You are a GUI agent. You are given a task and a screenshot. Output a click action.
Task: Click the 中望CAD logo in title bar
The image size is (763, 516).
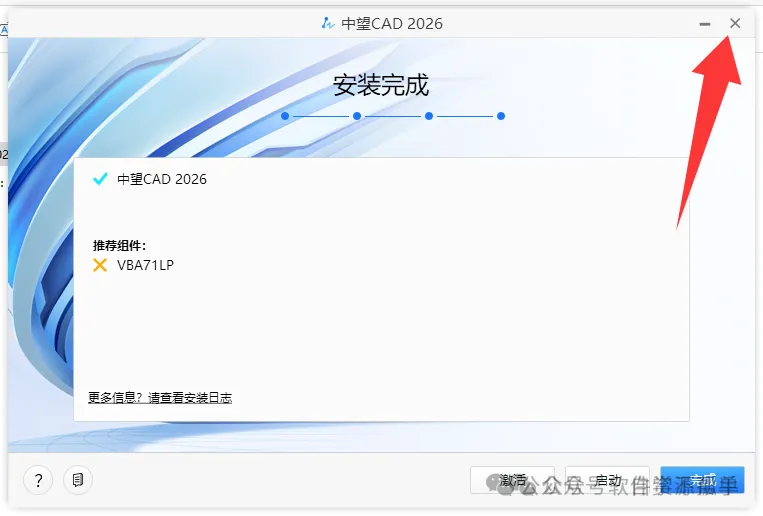tap(328, 23)
